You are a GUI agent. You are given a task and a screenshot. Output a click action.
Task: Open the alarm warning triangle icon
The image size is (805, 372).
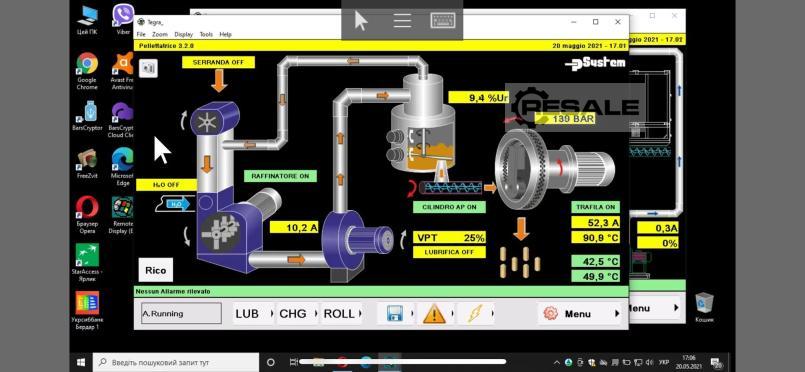(x=434, y=313)
